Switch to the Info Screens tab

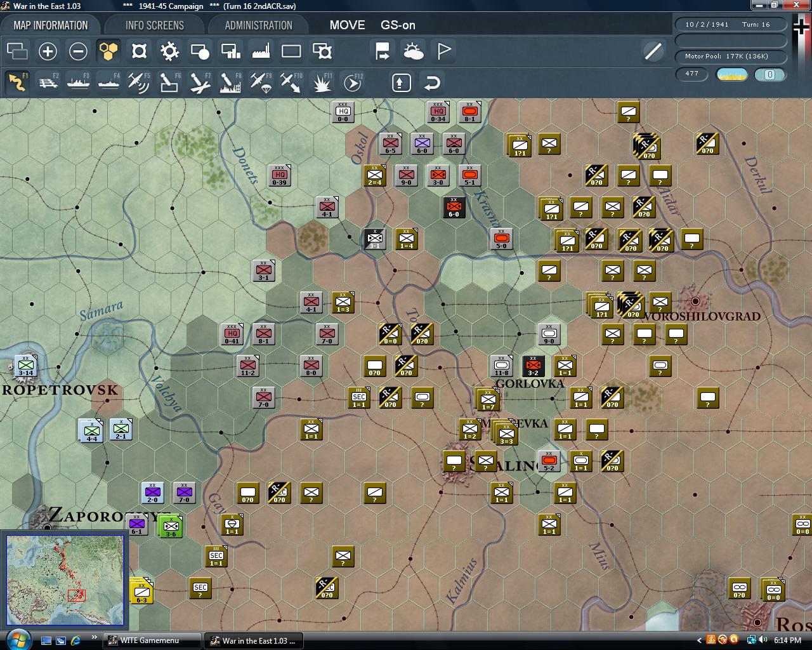[155, 25]
